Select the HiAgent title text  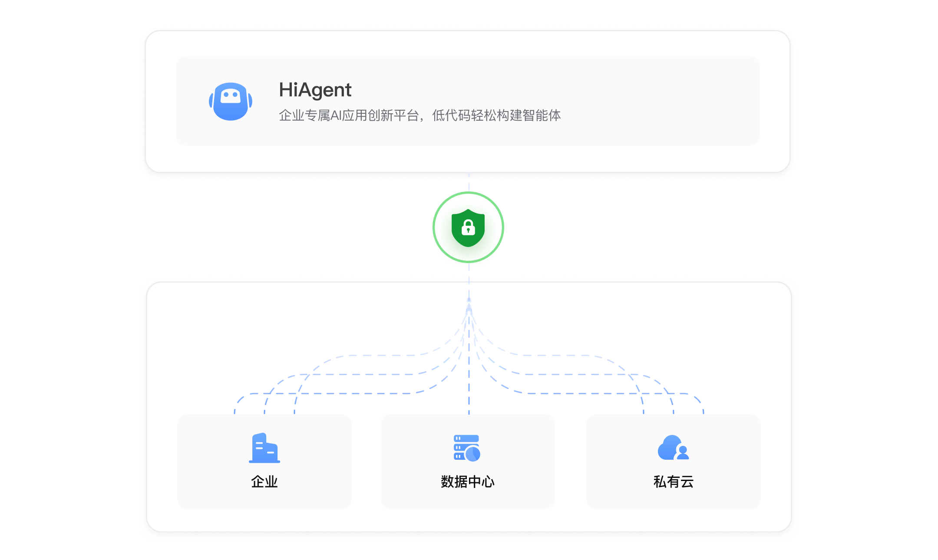(x=315, y=90)
